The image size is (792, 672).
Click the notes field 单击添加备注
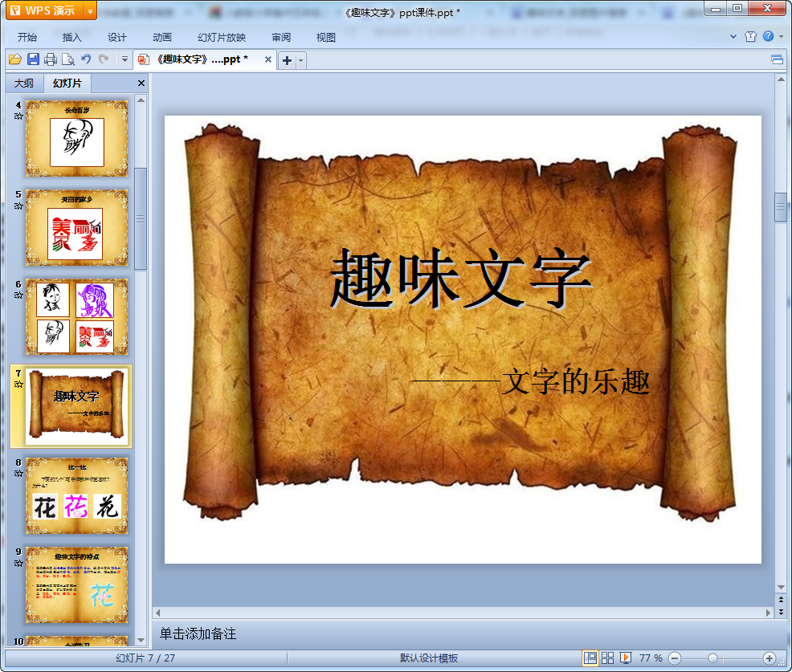[x=198, y=633]
